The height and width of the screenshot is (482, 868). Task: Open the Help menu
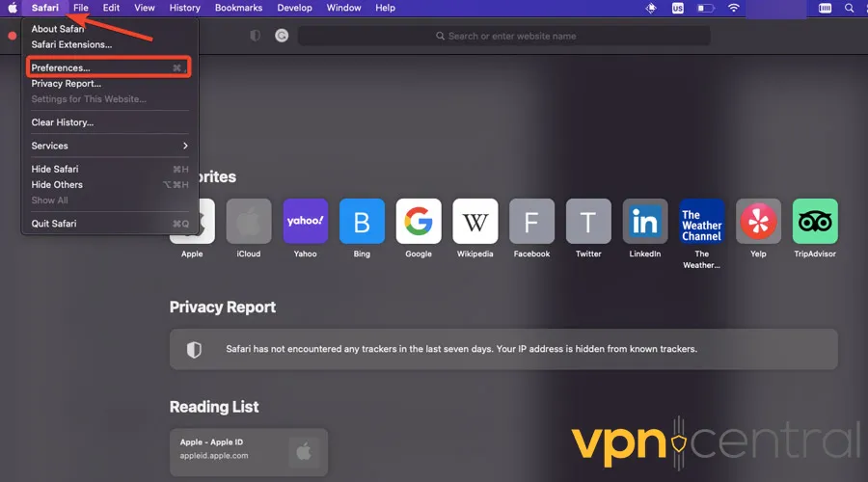click(x=385, y=8)
